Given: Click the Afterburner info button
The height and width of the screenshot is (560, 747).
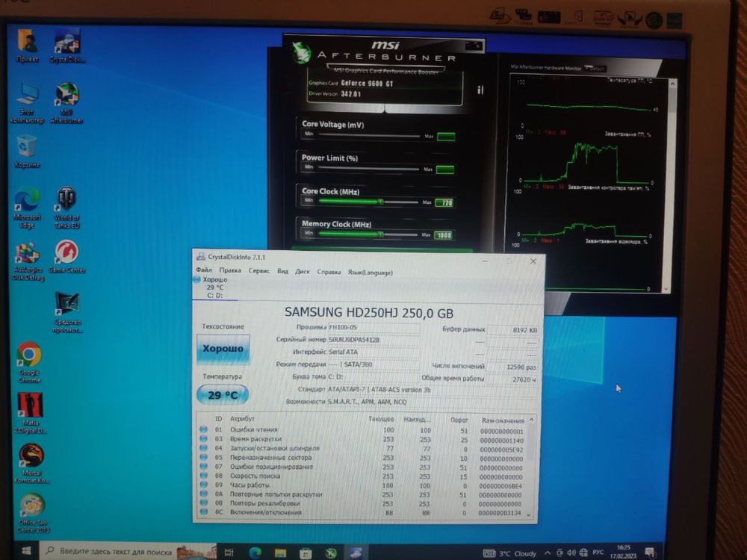Looking at the screenshot, I should [480, 90].
